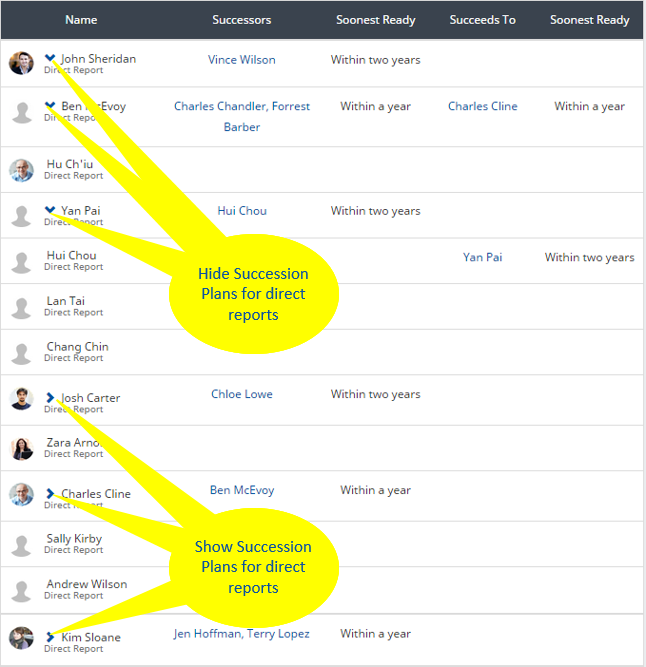Expand Kim Sloane's succession plan chevron
646x667 pixels.
[50, 636]
